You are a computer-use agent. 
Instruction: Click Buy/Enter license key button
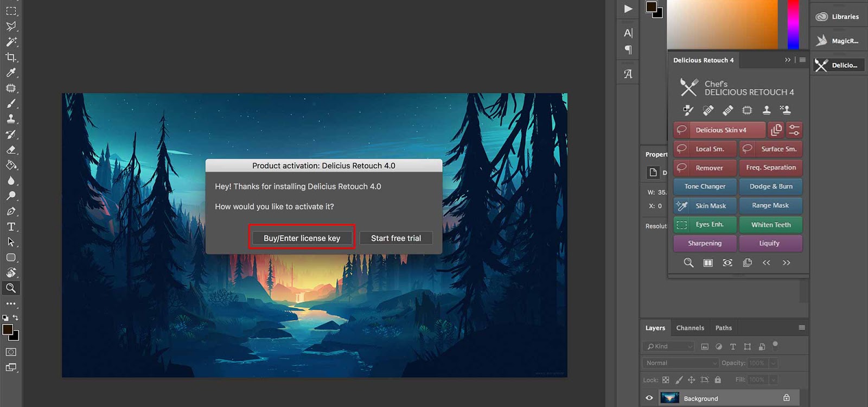302,238
